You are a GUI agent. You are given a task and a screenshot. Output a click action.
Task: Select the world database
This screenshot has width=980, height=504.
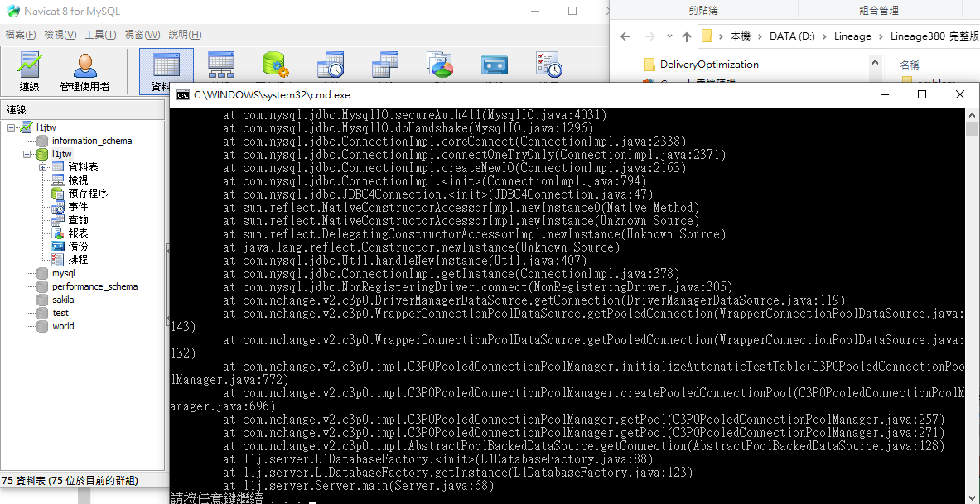[63, 326]
